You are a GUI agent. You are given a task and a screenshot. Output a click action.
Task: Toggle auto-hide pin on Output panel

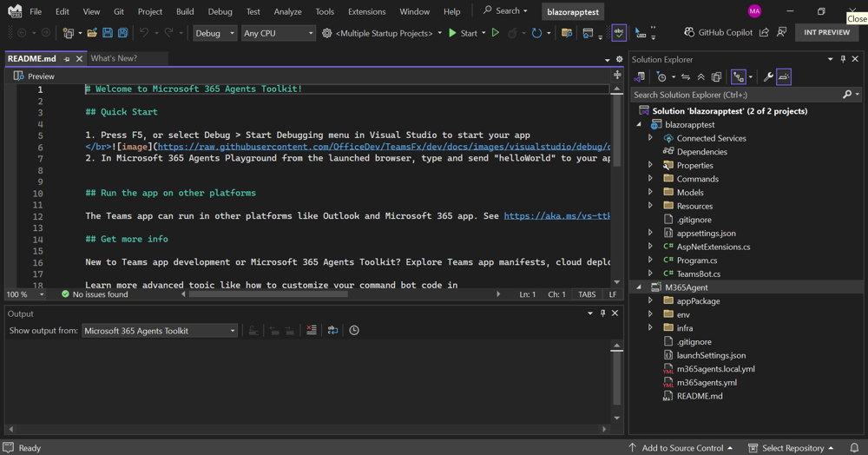coord(603,313)
